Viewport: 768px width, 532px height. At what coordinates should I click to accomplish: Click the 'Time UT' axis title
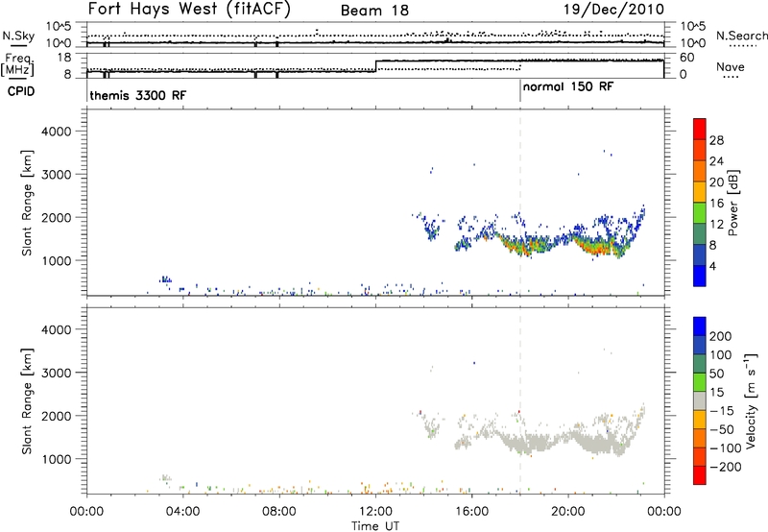pos(375,526)
